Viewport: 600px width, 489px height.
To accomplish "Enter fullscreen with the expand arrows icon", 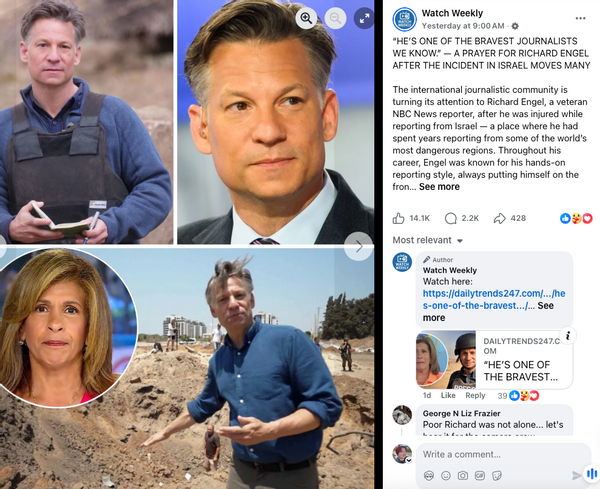I will click(x=364, y=18).
